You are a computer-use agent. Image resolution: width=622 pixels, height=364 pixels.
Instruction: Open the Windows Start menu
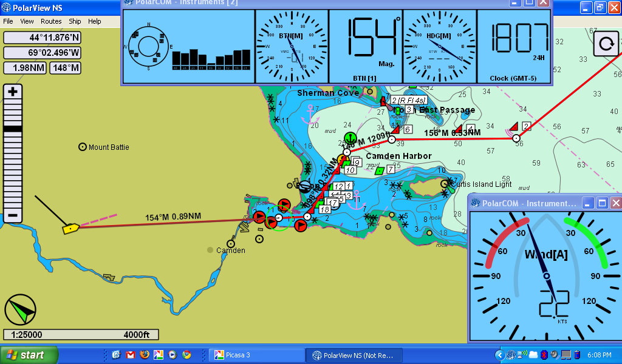(x=29, y=355)
